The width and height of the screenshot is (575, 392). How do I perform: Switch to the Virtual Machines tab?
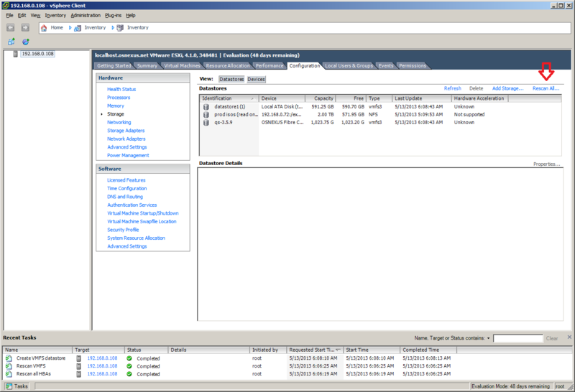[x=182, y=65]
